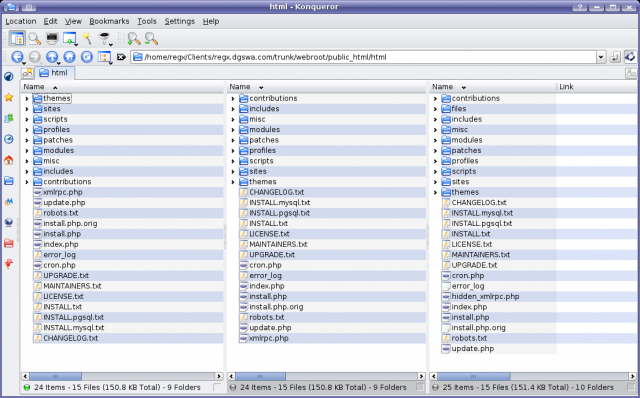Image resolution: width=640 pixels, height=398 pixels.
Task: Expand contributions folder in middle pane
Action: coord(233,98)
